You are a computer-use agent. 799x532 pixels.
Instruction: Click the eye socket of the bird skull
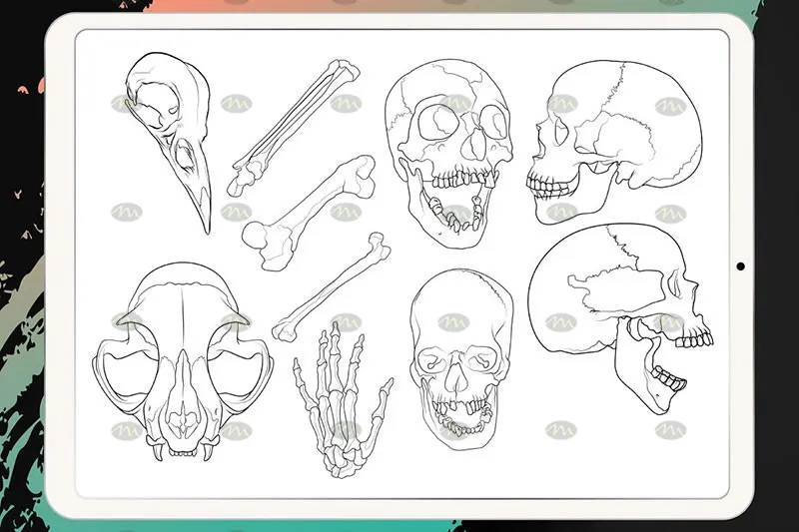(158, 105)
